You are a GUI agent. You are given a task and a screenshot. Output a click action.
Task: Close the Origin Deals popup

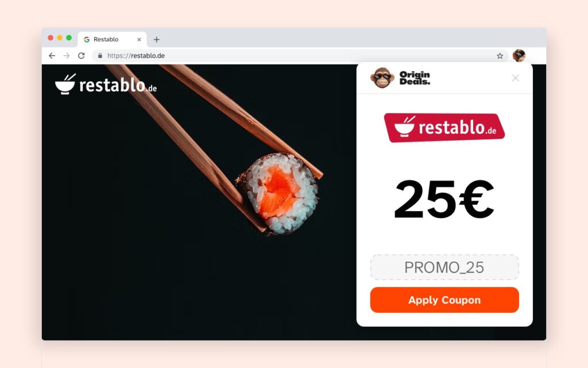click(x=516, y=78)
